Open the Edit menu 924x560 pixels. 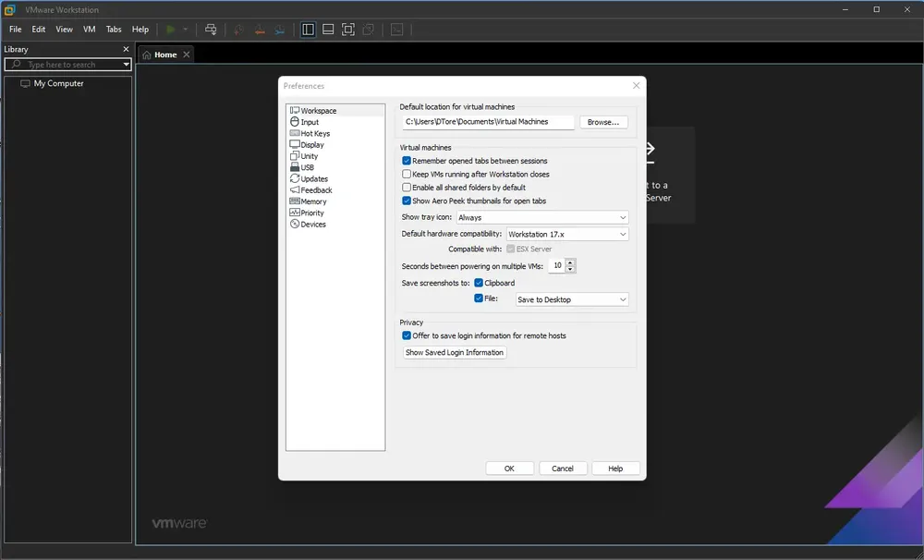pyautogui.click(x=38, y=30)
